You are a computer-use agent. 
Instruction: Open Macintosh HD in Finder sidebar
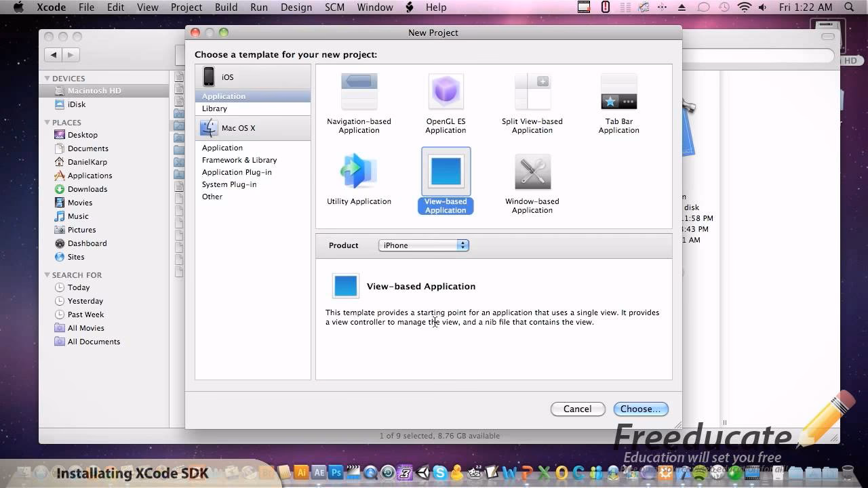(x=103, y=91)
